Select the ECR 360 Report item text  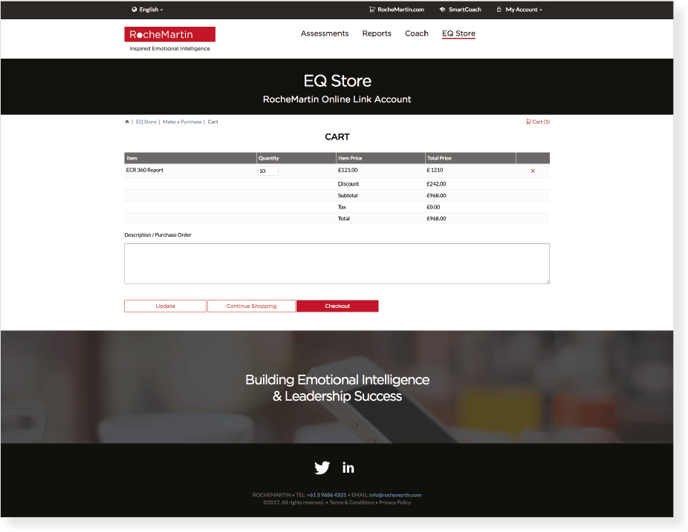[x=144, y=170]
